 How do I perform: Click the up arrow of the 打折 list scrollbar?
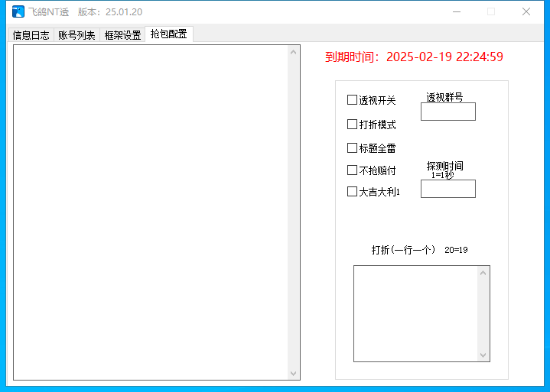(x=483, y=273)
